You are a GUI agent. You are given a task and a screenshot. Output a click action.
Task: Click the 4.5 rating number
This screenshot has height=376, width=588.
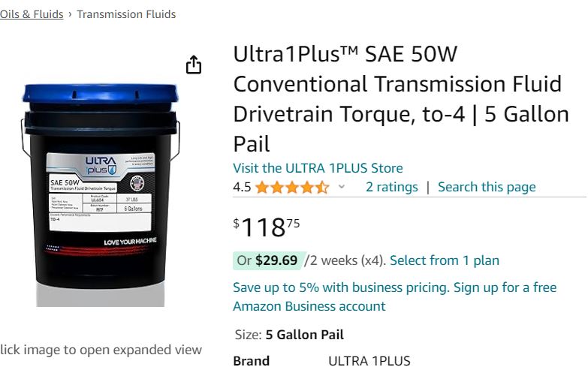click(242, 187)
